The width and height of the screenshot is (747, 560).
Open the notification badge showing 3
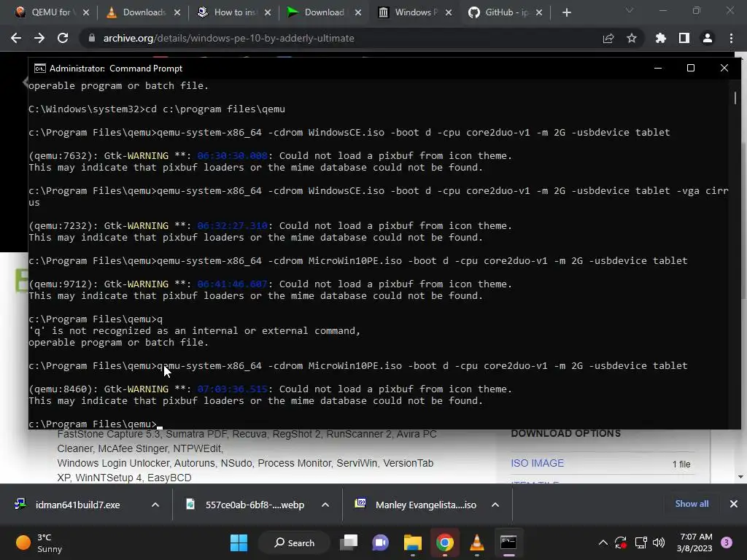coord(727,542)
